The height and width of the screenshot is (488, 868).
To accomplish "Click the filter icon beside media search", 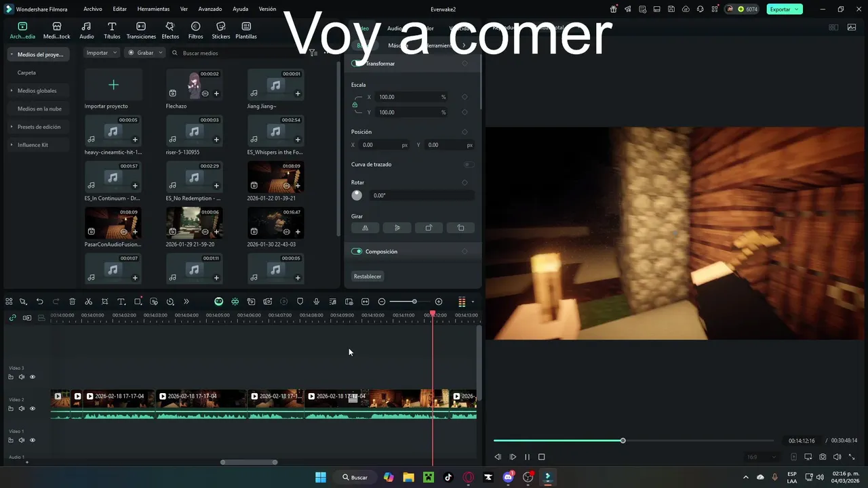I will coord(313,53).
